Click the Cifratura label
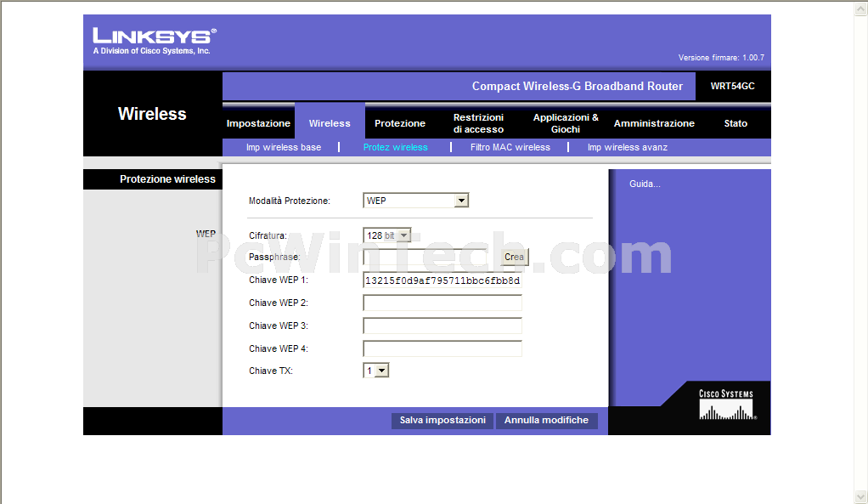The height and width of the screenshot is (504, 868). tap(268, 235)
